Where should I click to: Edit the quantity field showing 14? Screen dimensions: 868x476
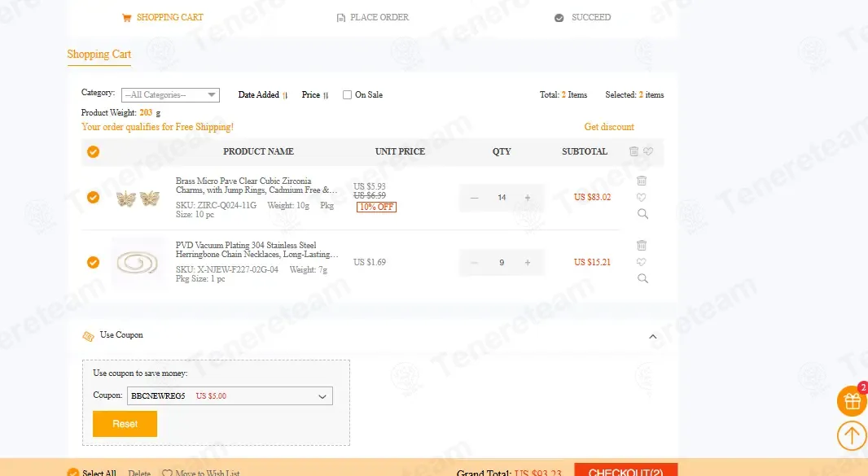pos(502,198)
